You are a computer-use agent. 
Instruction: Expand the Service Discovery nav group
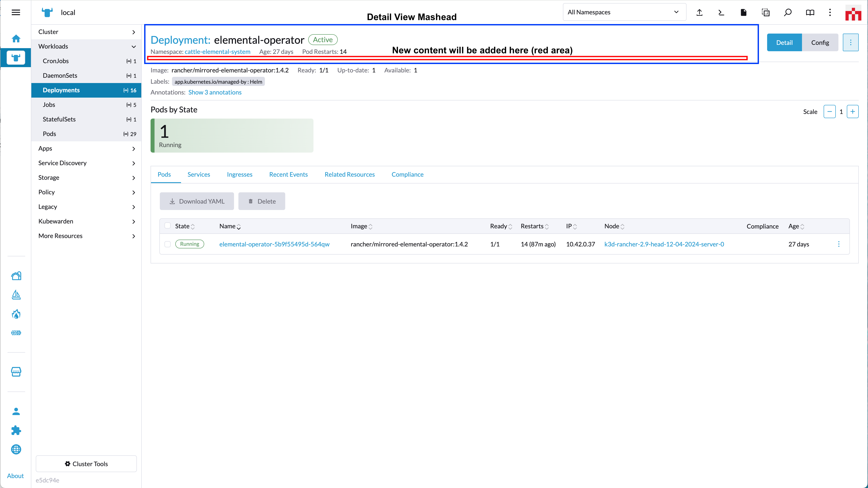pyautogui.click(x=86, y=163)
